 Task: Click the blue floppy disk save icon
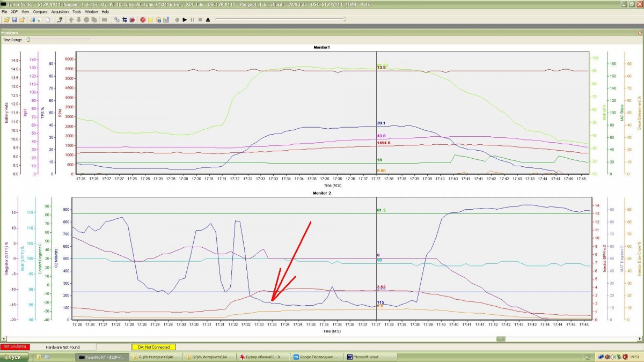click(x=14, y=20)
